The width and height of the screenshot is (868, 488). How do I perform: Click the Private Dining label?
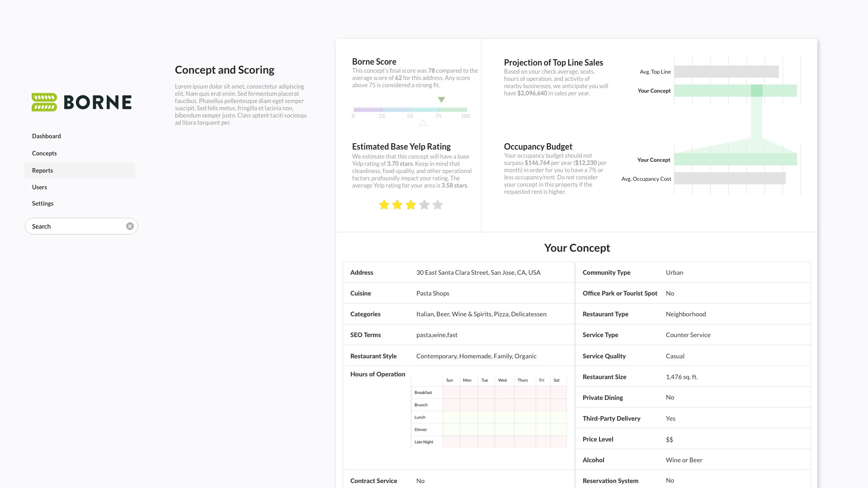coord(603,398)
